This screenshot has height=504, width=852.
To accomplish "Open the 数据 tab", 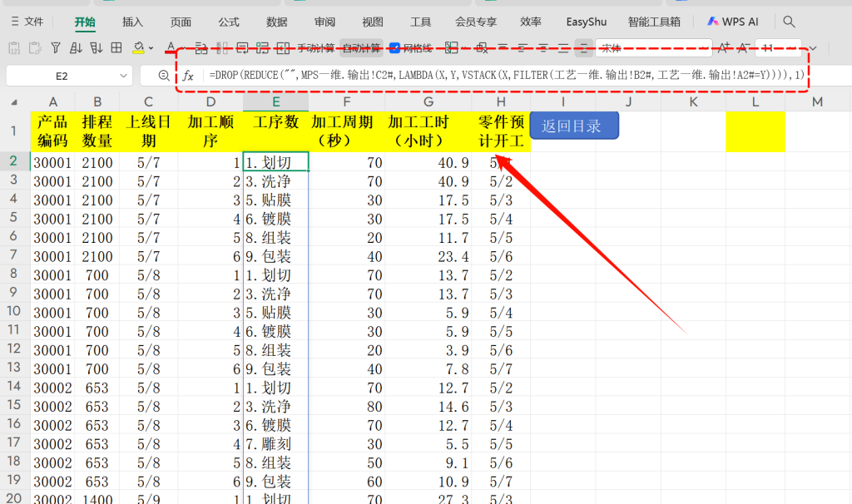I will pyautogui.click(x=276, y=22).
